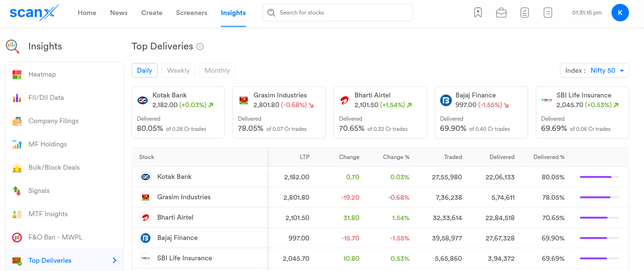Screen dimensions: 644x271
Task: Click the Kotak Bank logo in table
Action: pyautogui.click(x=146, y=177)
